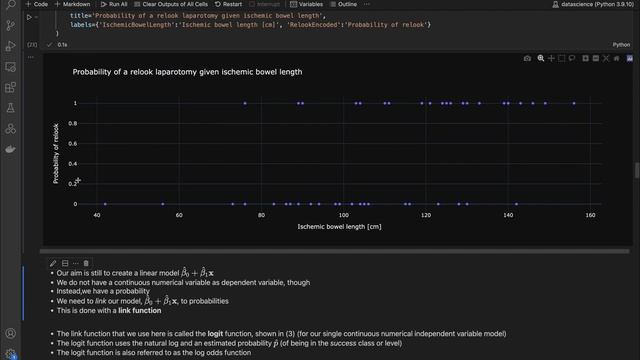Add a new Markdown cell
The height and width of the screenshot is (360, 640).
(72, 4)
